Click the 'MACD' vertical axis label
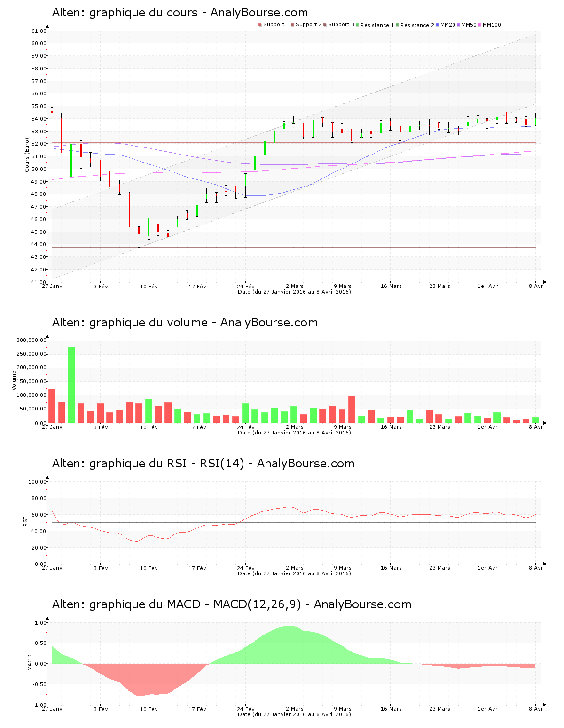564x728 pixels. [x=30, y=662]
